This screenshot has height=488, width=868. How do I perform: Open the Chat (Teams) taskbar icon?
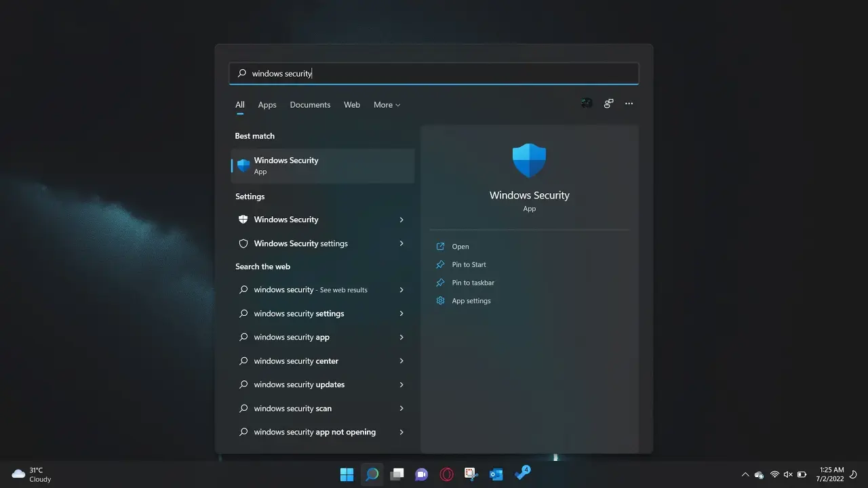(422, 474)
